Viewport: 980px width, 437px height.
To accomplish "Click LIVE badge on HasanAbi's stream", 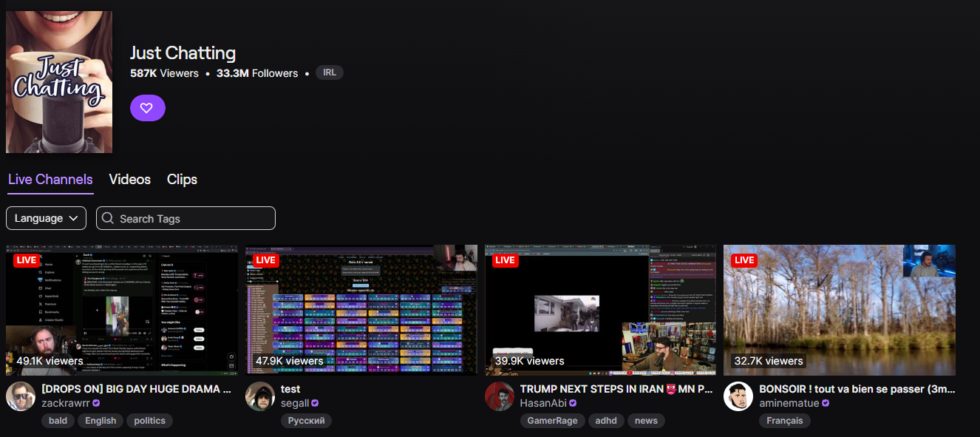I will [x=506, y=260].
